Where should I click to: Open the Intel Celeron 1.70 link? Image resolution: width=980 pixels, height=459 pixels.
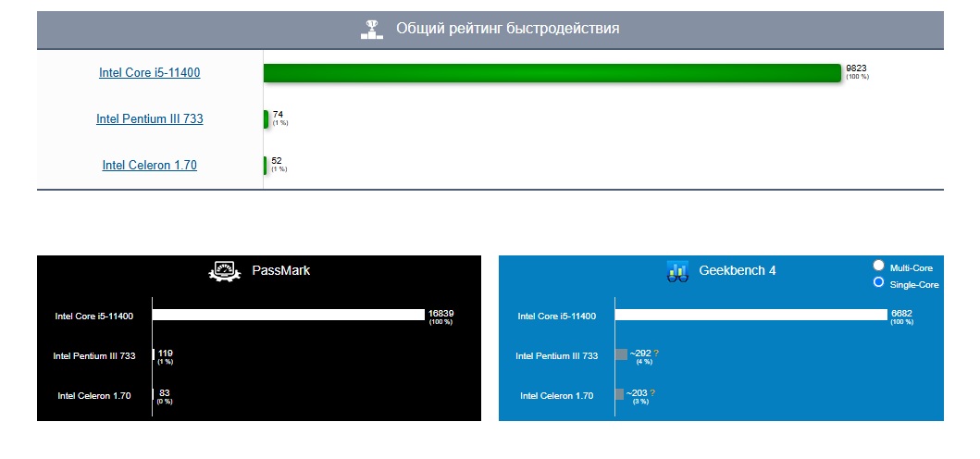tap(149, 165)
